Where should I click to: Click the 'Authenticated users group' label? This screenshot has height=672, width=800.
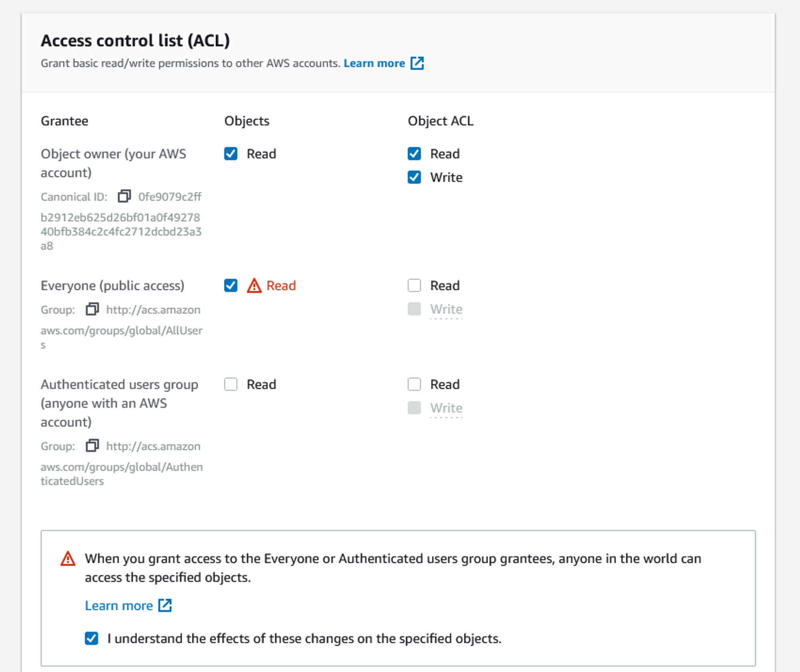[x=120, y=403]
